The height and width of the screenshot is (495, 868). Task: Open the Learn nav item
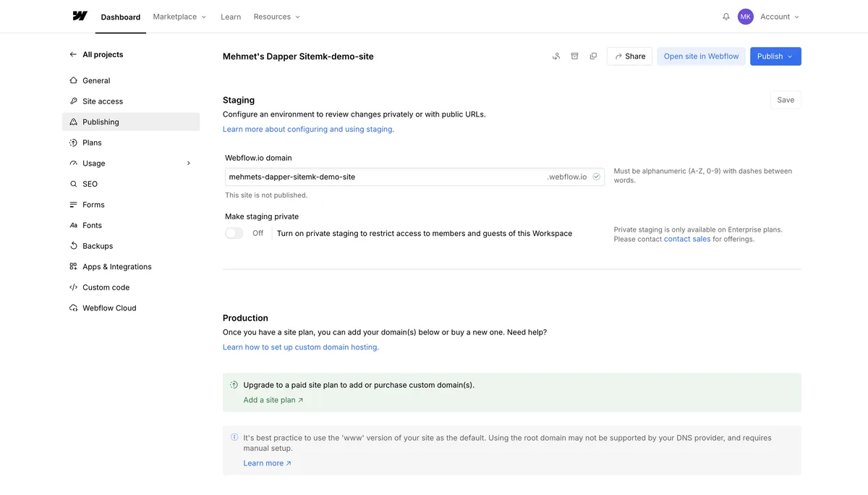click(x=231, y=17)
